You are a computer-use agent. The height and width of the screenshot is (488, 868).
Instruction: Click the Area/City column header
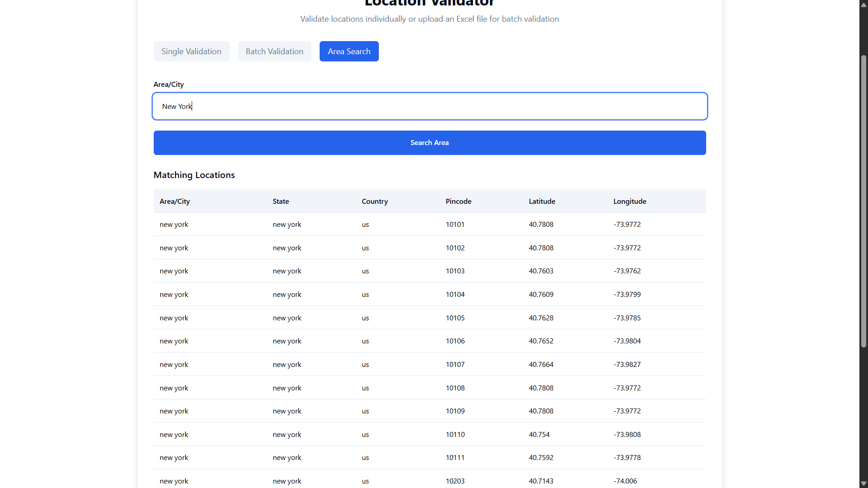(x=175, y=202)
